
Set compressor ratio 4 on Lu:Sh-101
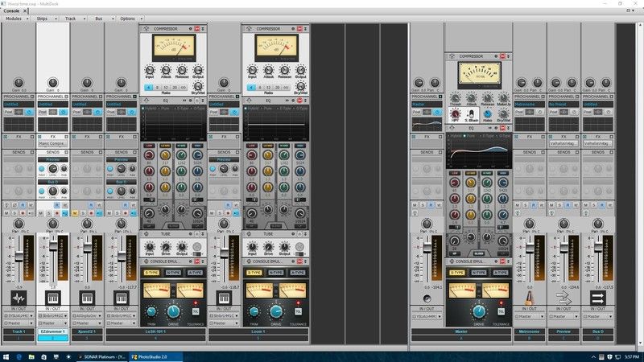tap(148, 88)
